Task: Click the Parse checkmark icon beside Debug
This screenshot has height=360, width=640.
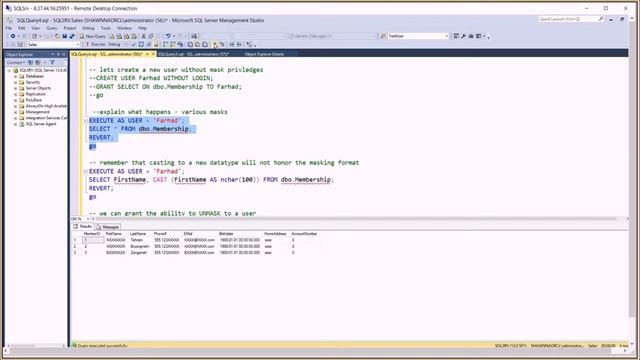Action: tap(134, 44)
